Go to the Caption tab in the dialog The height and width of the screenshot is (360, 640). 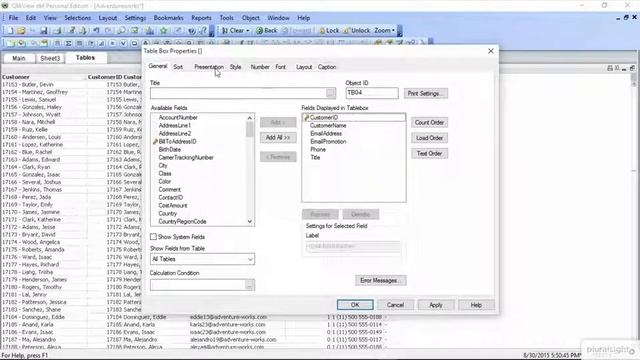click(x=327, y=67)
